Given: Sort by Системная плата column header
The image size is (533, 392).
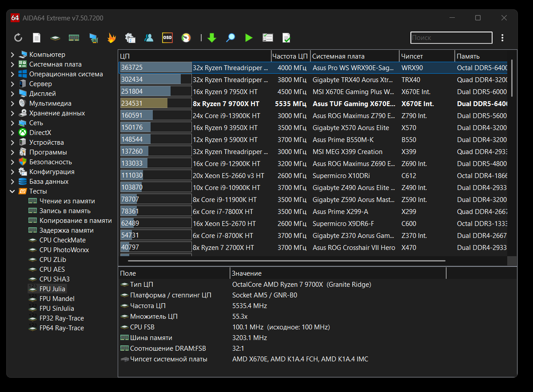Looking at the screenshot, I should pyautogui.click(x=354, y=56).
